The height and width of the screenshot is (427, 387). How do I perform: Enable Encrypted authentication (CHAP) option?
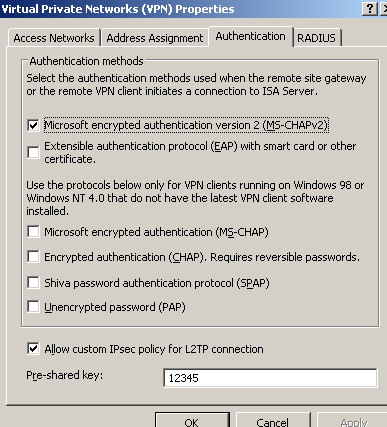tap(33, 257)
